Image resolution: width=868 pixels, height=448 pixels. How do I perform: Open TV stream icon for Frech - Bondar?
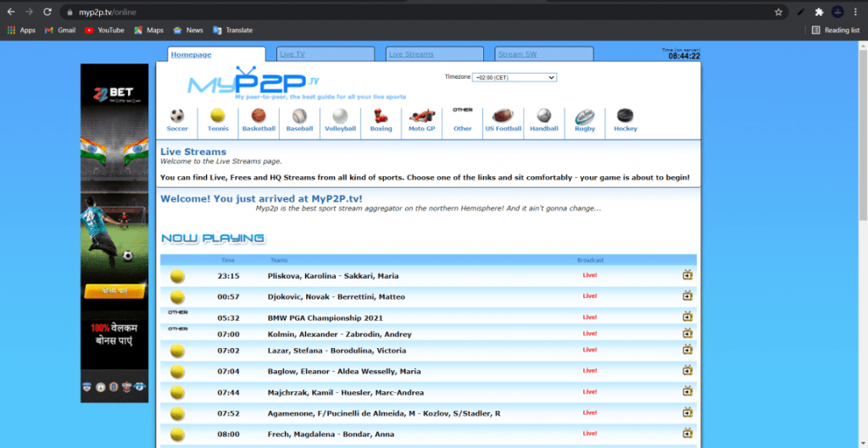point(687,434)
